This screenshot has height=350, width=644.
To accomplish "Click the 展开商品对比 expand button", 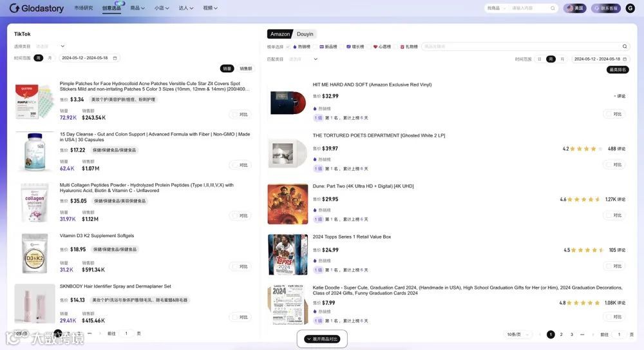I will (x=323, y=339).
